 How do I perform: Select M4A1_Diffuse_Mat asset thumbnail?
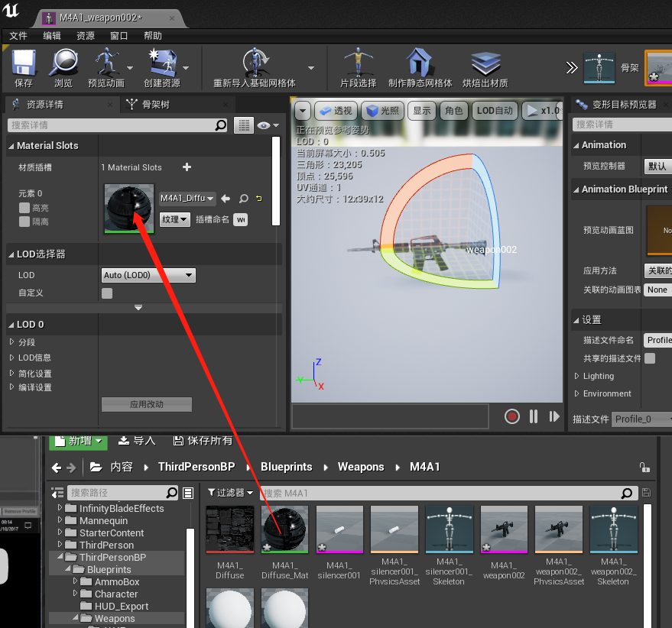coord(284,529)
